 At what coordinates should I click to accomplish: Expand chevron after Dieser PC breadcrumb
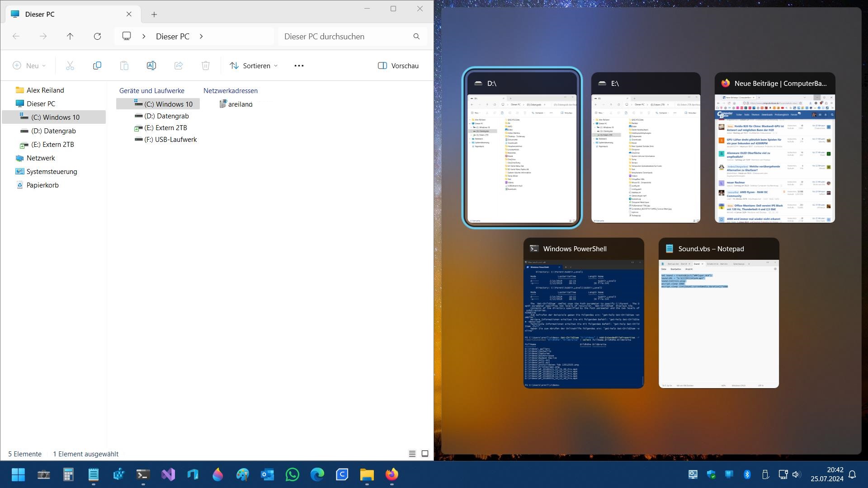click(201, 36)
